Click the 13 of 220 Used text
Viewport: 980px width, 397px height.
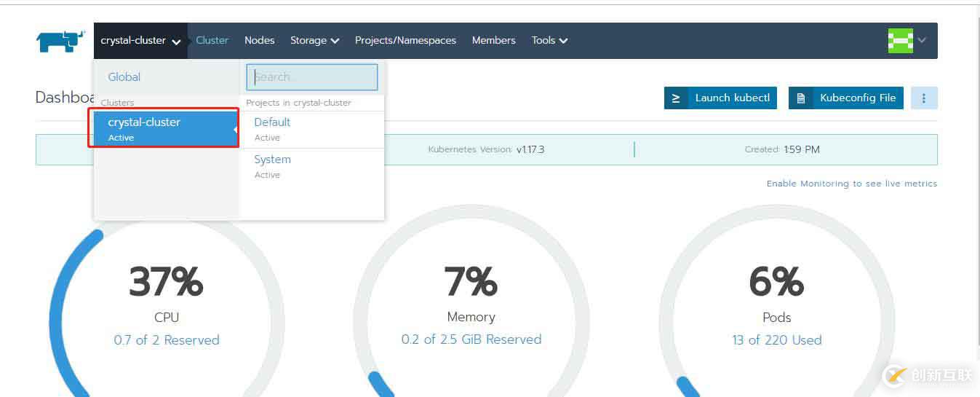(777, 340)
